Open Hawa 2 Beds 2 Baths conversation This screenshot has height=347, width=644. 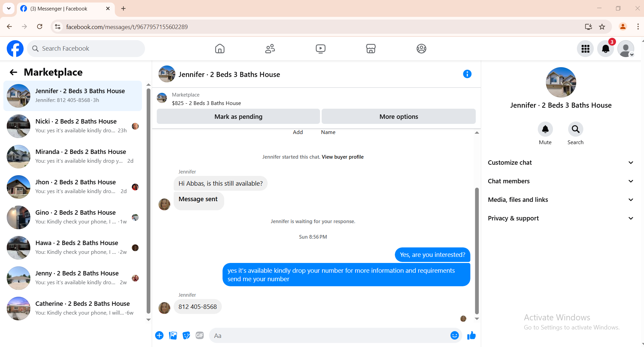(72, 248)
